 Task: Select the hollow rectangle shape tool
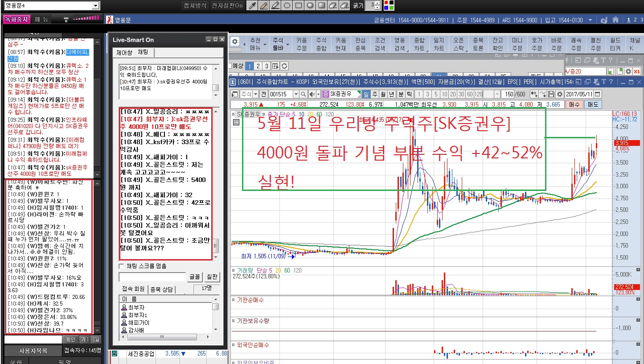pos(299,5)
